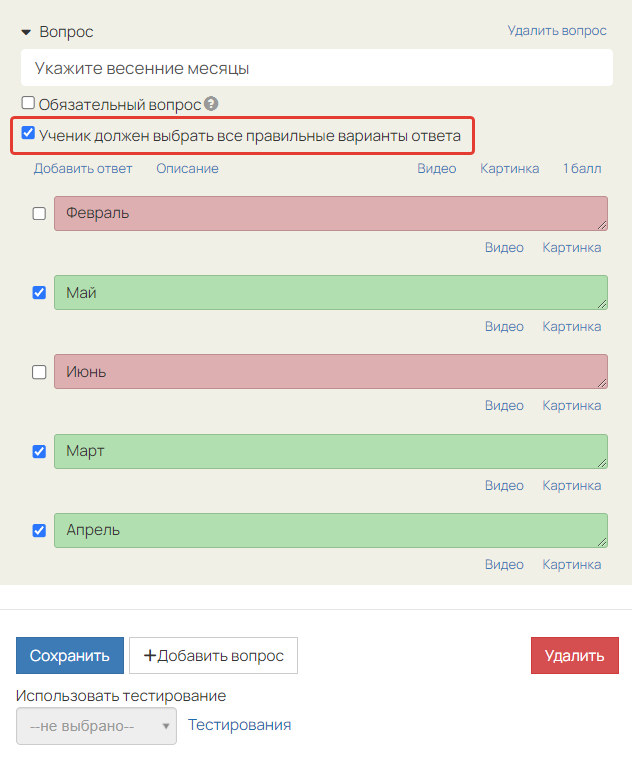Collapse the Вопрос section triangle
This screenshot has width=632, height=759.
click(26, 32)
